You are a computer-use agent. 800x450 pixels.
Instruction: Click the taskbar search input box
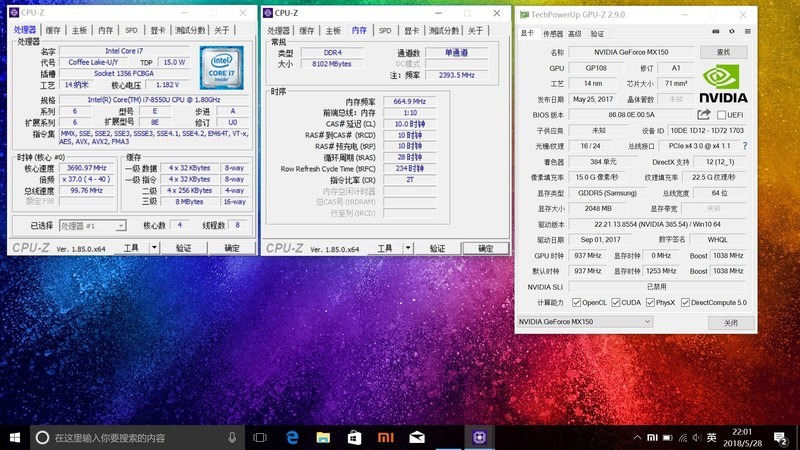(138, 437)
